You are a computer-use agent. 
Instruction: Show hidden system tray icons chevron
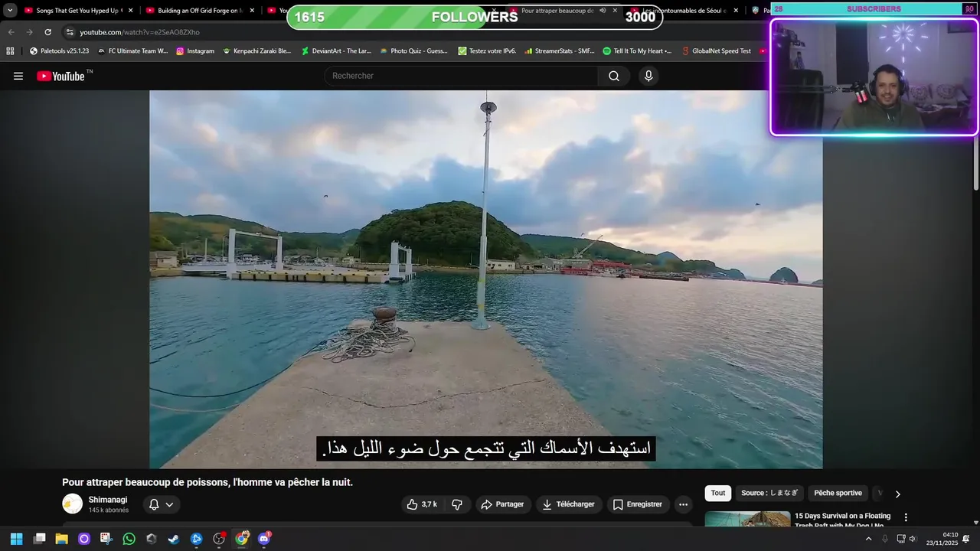pyautogui.click(x=868, y=539)
